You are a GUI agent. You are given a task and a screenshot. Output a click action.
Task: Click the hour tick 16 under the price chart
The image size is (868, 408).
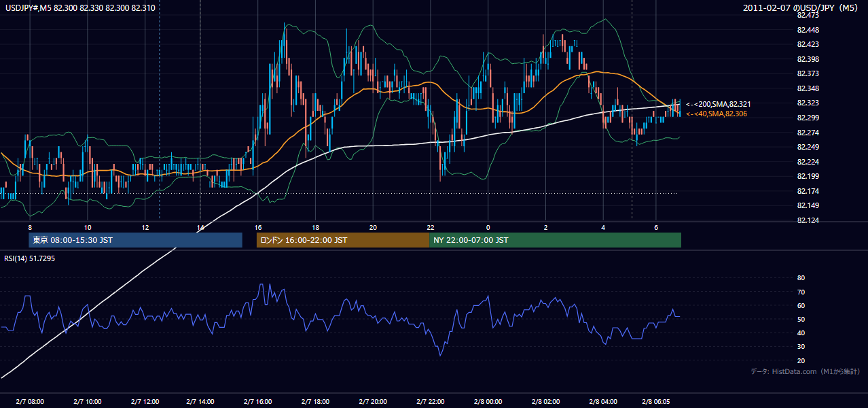pos(258,226)
